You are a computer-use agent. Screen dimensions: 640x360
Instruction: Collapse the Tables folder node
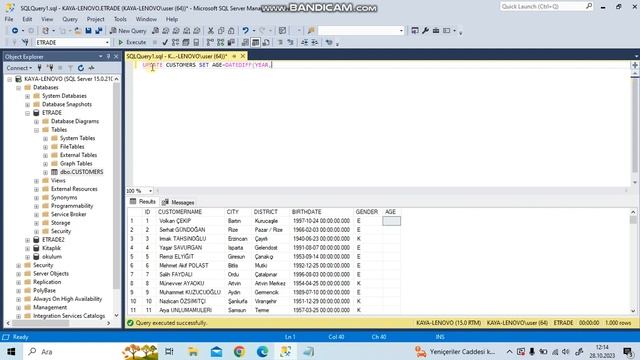click(x=36, y=130)
